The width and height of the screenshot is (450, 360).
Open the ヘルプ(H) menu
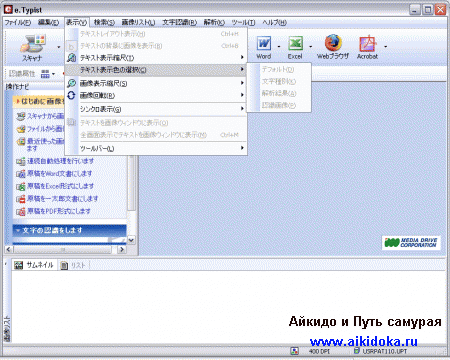274,22
